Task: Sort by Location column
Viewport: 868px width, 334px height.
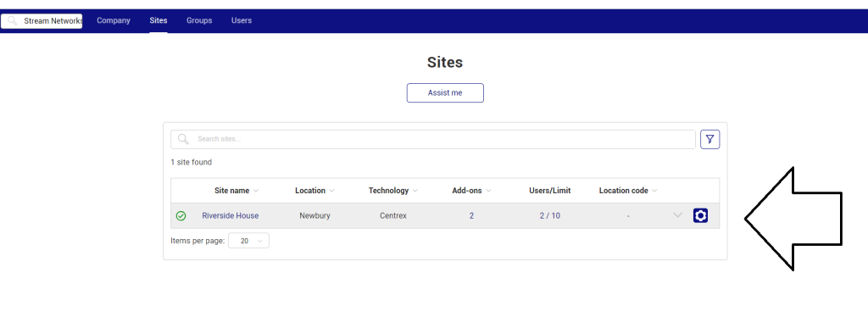Action: click(314, 191)
